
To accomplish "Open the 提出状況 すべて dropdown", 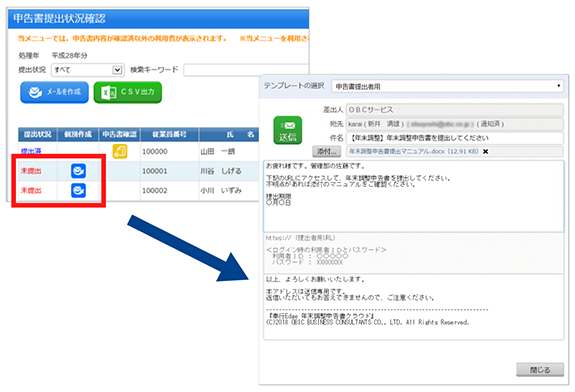I will tap(87, 70).
